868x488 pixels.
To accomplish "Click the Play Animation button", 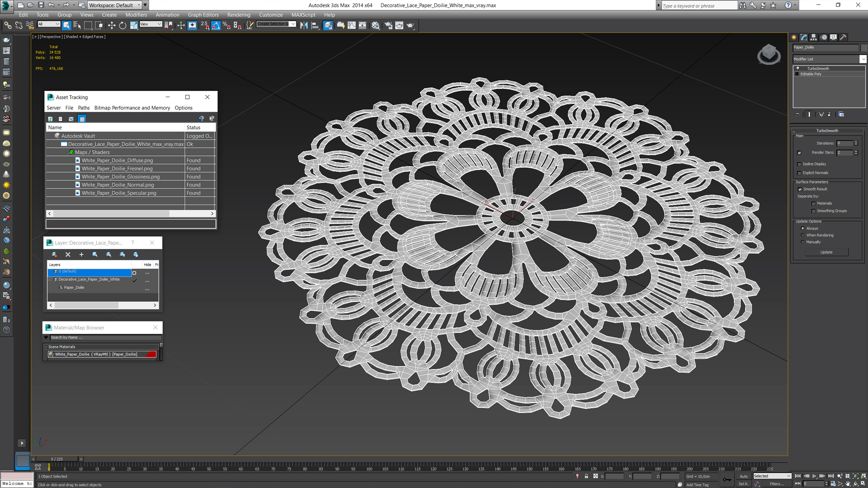I will point(815,476).
